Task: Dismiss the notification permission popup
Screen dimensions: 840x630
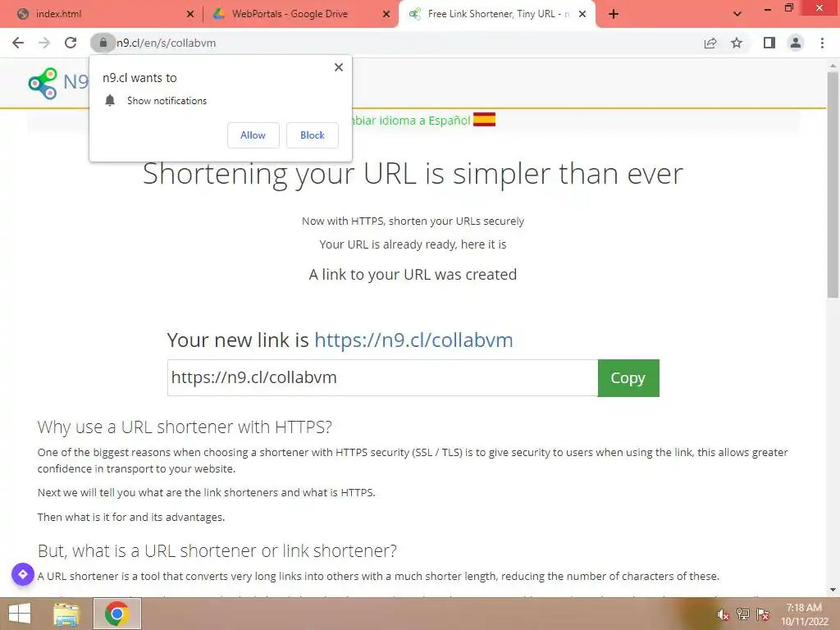Action: [338, 67]
